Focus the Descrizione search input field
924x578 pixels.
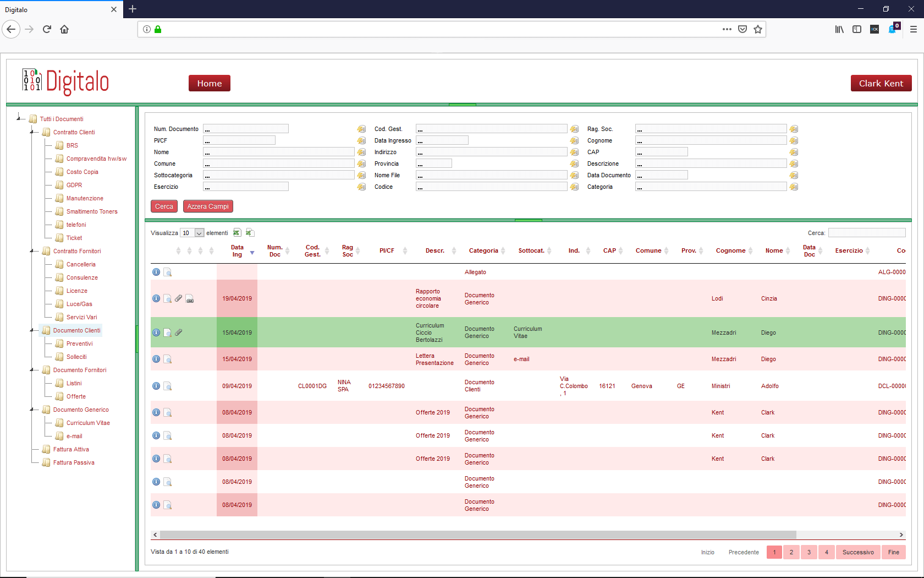pyautogui.click(x=711, y=163)
